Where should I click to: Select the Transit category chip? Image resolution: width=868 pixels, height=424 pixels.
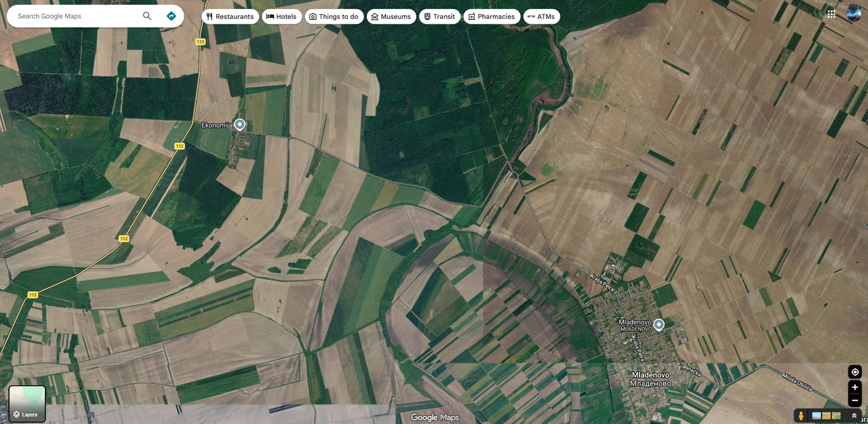[439, 16]
